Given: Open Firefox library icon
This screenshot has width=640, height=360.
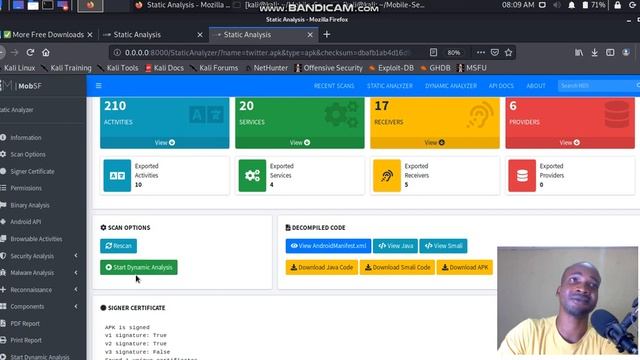Looking at the screenshot, I should point(579,53).
